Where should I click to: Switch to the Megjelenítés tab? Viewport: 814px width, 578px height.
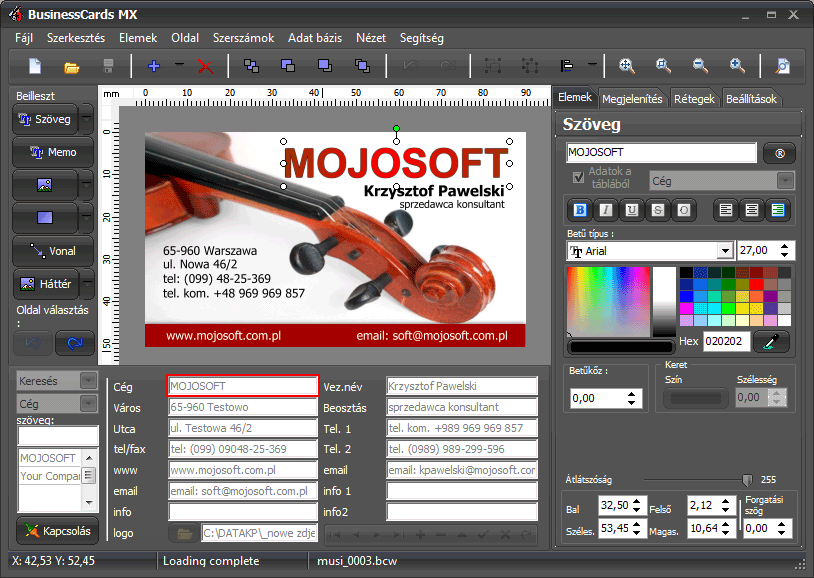(x=632, y=99)
